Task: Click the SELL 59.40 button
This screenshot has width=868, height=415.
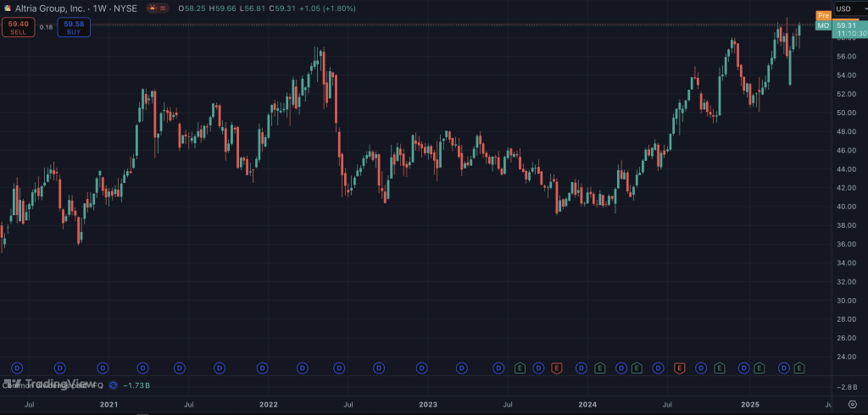Action: [19, 27]
